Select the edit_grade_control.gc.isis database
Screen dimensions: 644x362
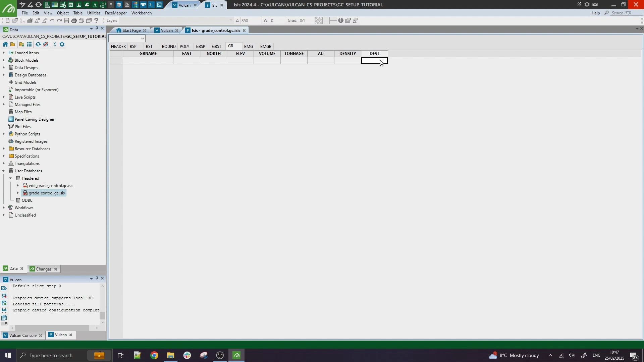coord(51,186)
